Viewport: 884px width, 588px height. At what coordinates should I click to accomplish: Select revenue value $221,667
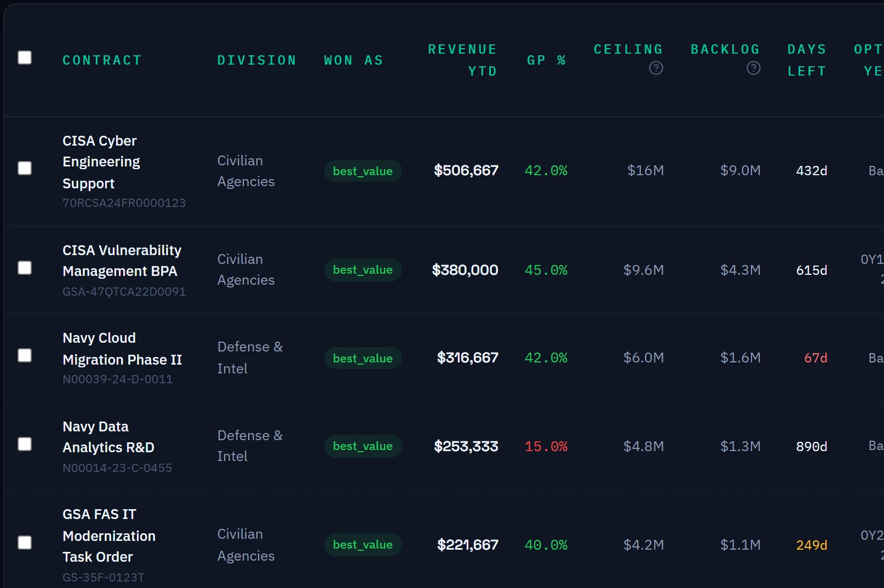[467, 545]
